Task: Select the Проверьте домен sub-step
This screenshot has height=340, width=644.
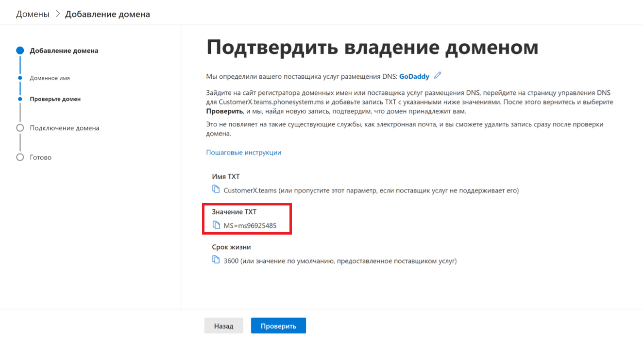Action: tap(55, 99)
